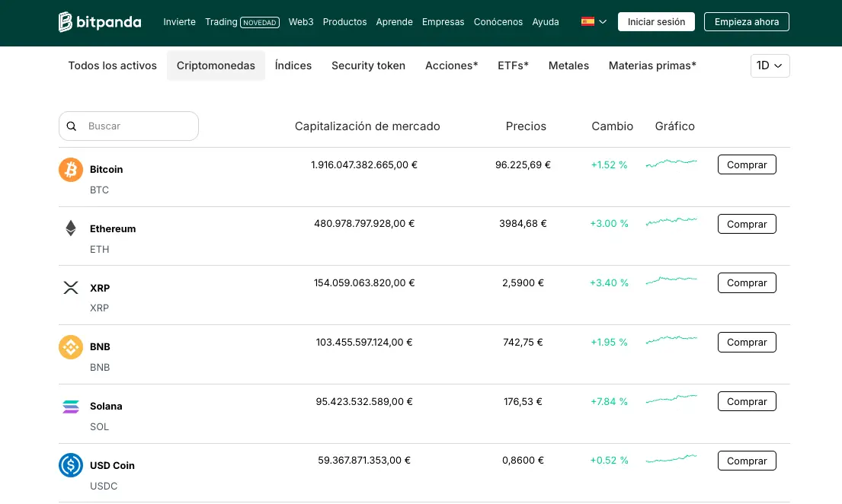Open BNB's price sparkline chart
Screen dimensions: 842x504
[x=671, y=340]
